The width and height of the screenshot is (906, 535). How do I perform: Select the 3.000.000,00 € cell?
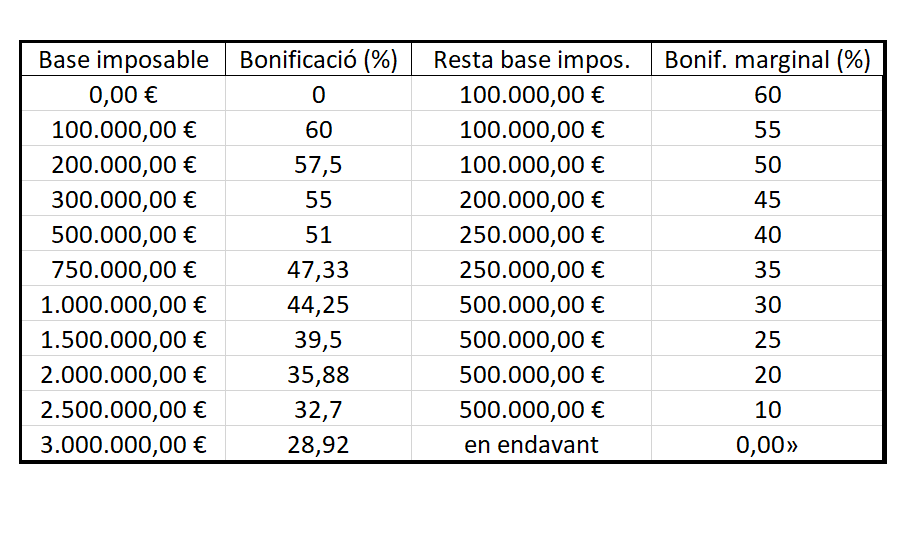pyautogui.click(x=123, y=444)
